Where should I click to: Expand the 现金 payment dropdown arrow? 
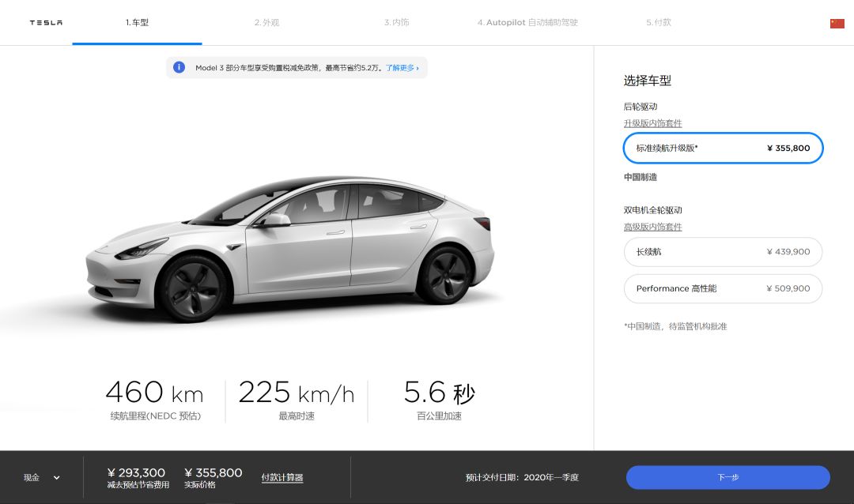tap(57, 478)
